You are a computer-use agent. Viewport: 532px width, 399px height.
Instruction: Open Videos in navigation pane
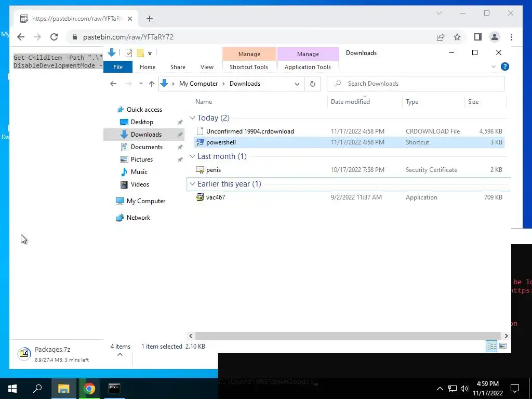[x=140, y=184]
